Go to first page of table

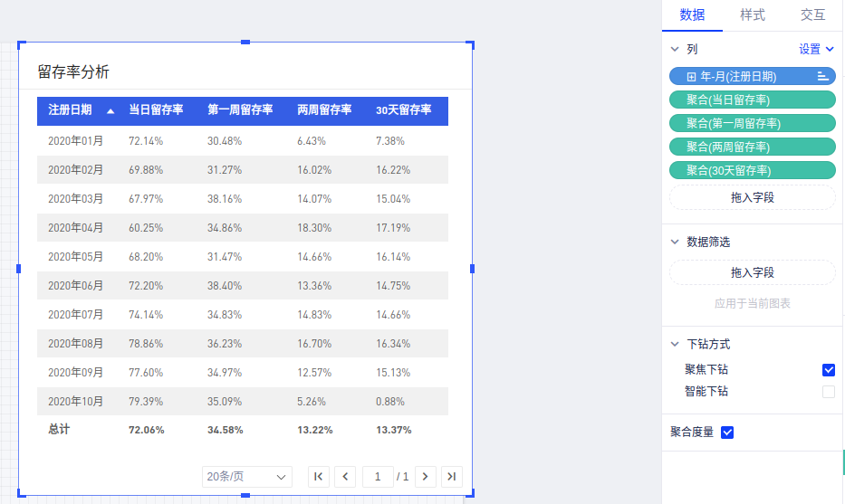coord(318,477)
